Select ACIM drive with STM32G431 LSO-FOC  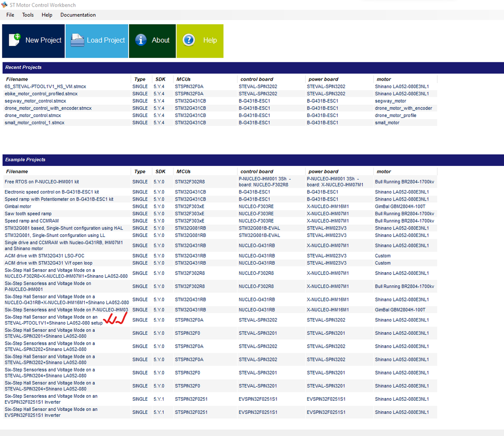point(44,256)
